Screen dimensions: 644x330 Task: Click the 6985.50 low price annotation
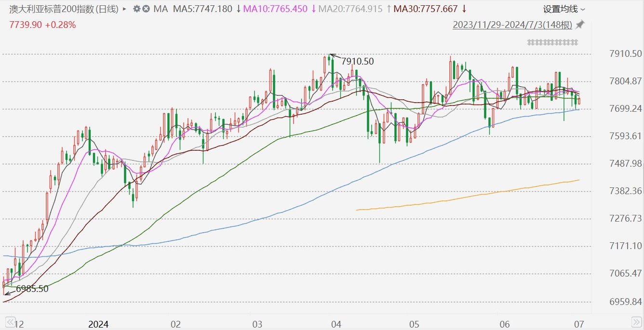(32, 289)
